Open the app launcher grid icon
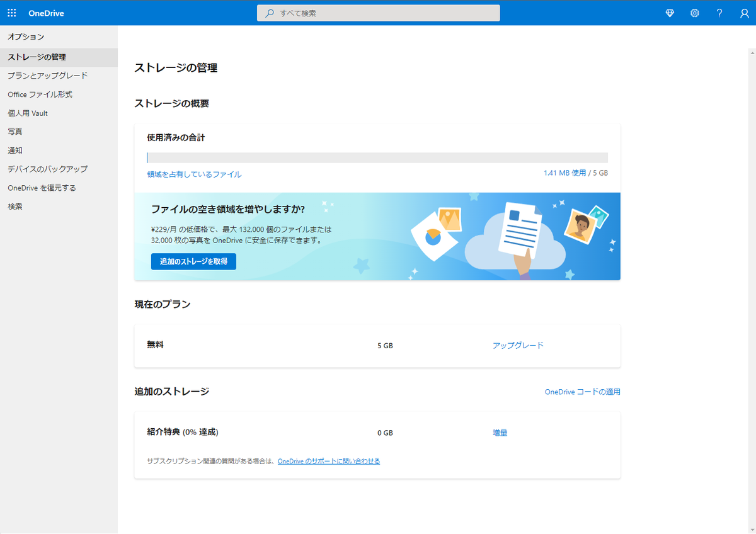 12,13
